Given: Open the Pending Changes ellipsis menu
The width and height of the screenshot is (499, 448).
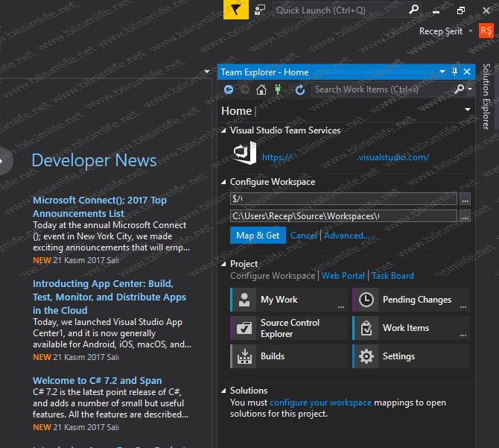Looking at the screenshot, I should tap(463, 307).
